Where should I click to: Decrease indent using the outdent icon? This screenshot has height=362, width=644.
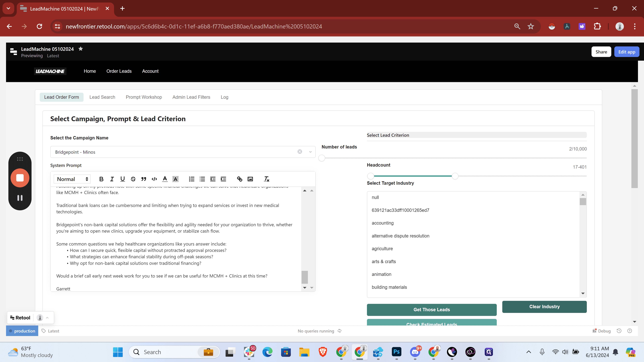(x=213, y=179)
